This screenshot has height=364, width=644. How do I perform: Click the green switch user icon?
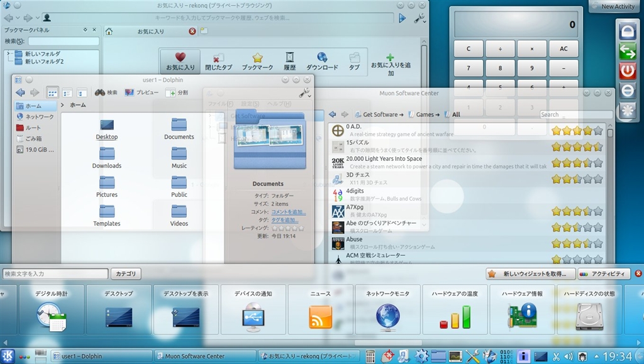[x=628, y=52]
